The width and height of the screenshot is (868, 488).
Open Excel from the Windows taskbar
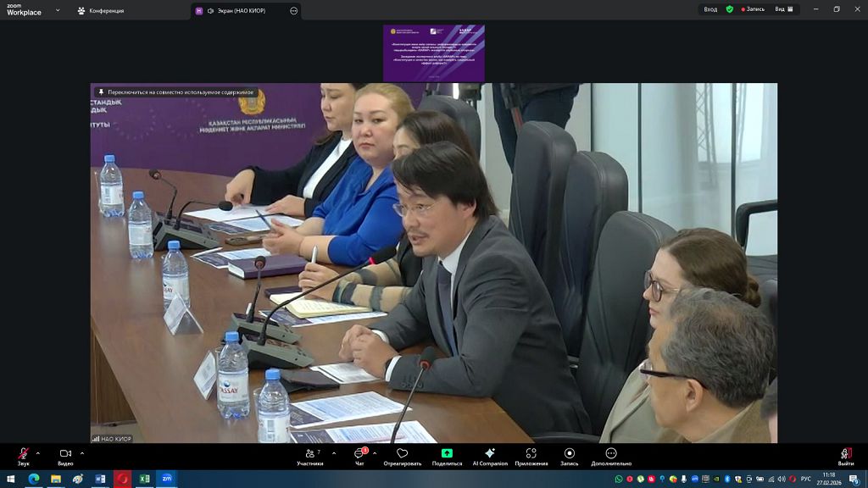(x=144, y=479)
